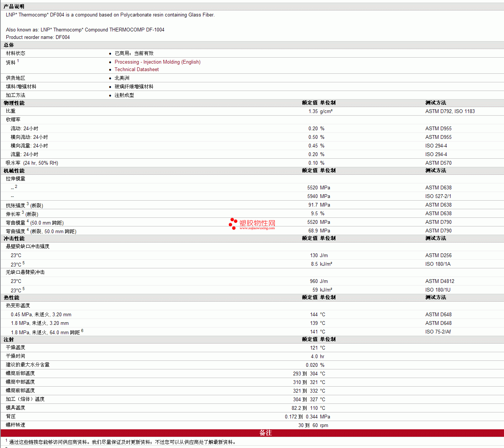
Task: Select the 拉伸模量 row label
Action: 16,179
